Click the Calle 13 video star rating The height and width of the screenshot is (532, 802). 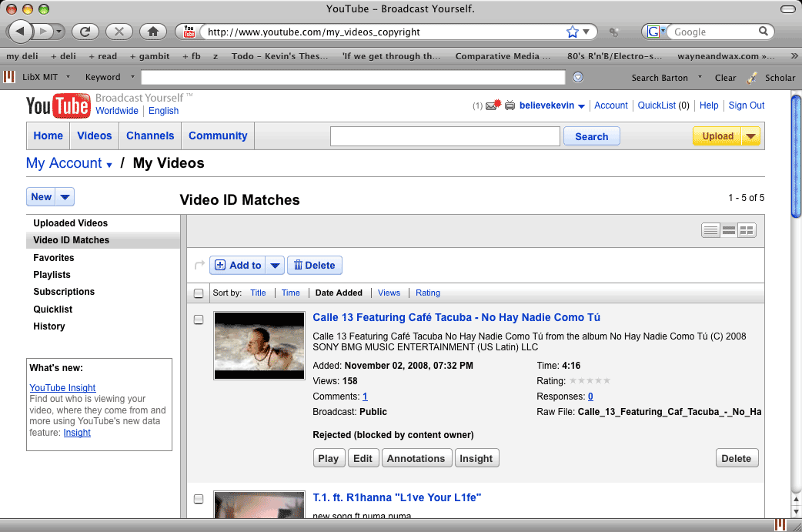pyautogui.click(x=590, y=380)
